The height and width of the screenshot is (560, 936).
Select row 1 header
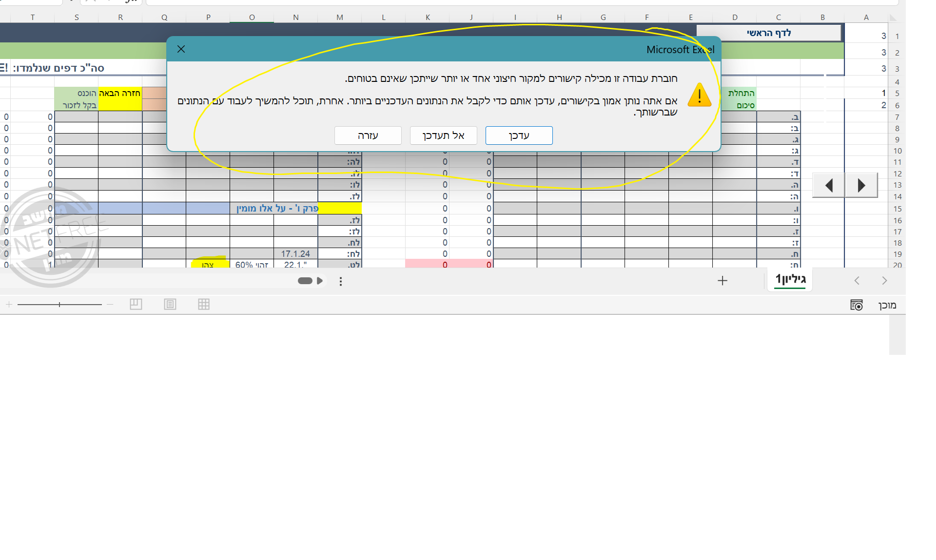coord(897,36)
